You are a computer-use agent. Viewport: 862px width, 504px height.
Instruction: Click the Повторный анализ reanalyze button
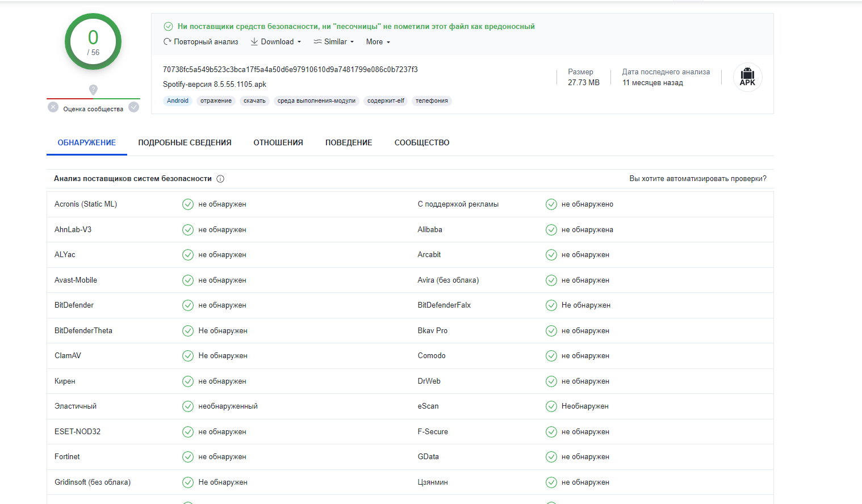201,42
